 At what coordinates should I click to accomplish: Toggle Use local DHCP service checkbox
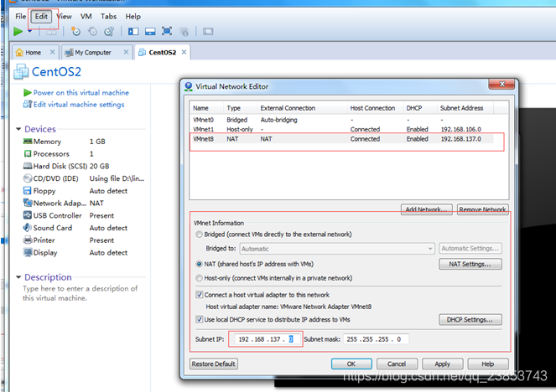tap(200, 319)
